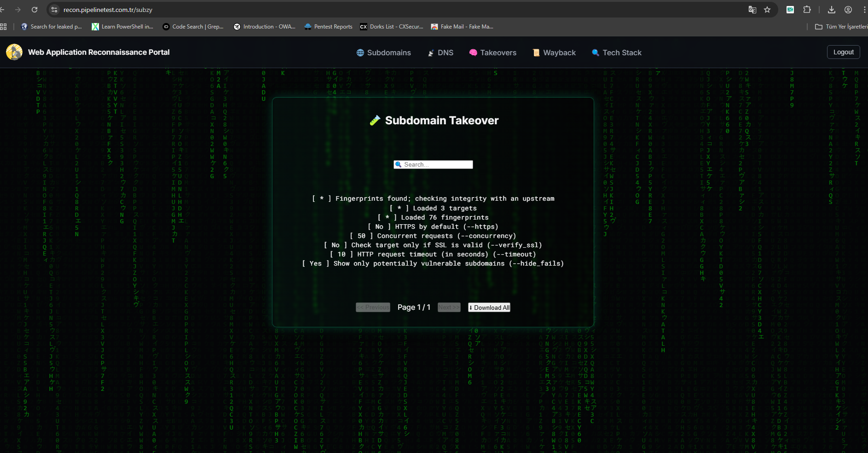Click the Logout button

click(844, 52)
